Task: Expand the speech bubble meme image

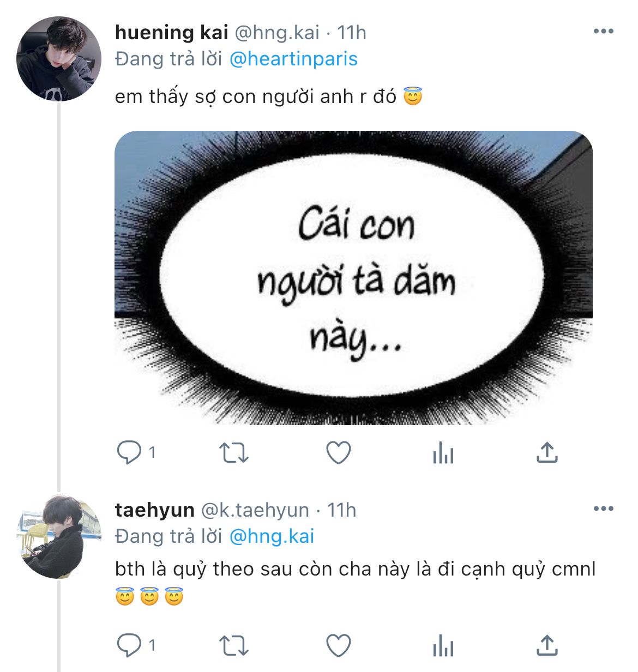Action: [353, 278]
